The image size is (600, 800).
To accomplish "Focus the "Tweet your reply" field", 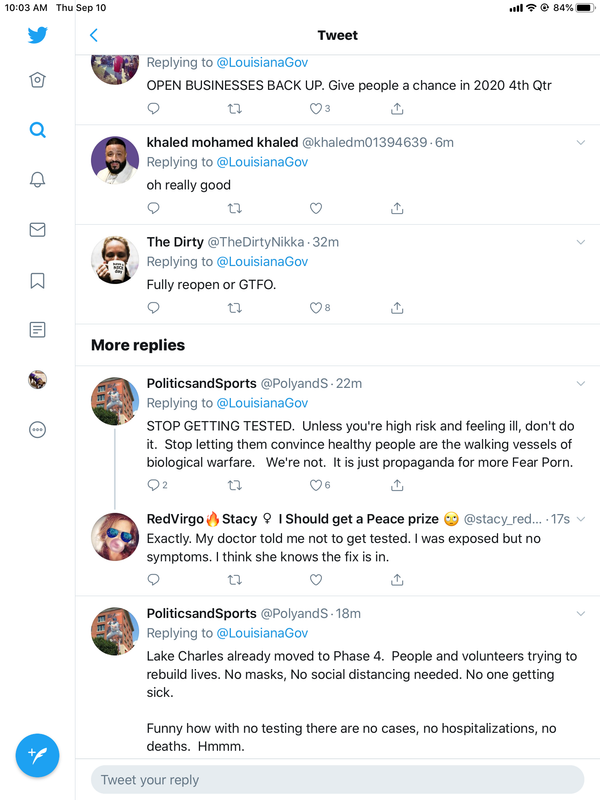I will (x=337, y=780).
